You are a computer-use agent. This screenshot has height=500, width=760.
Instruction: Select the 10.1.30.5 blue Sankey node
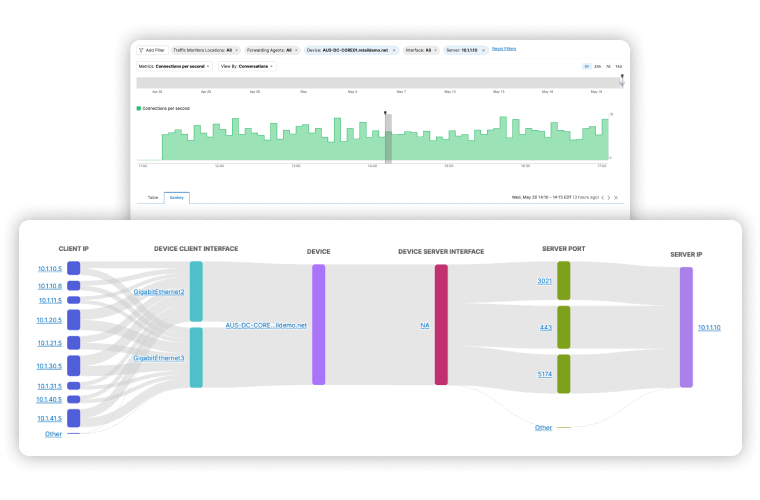(x=74, y=365)
